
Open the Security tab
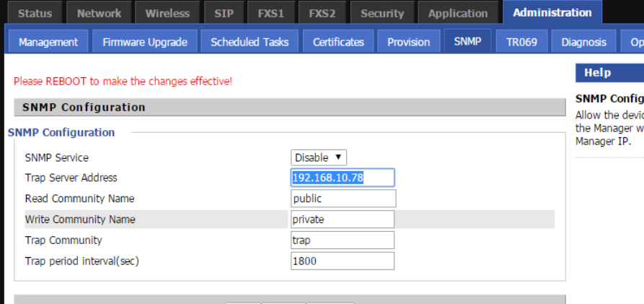pos(382,13)
